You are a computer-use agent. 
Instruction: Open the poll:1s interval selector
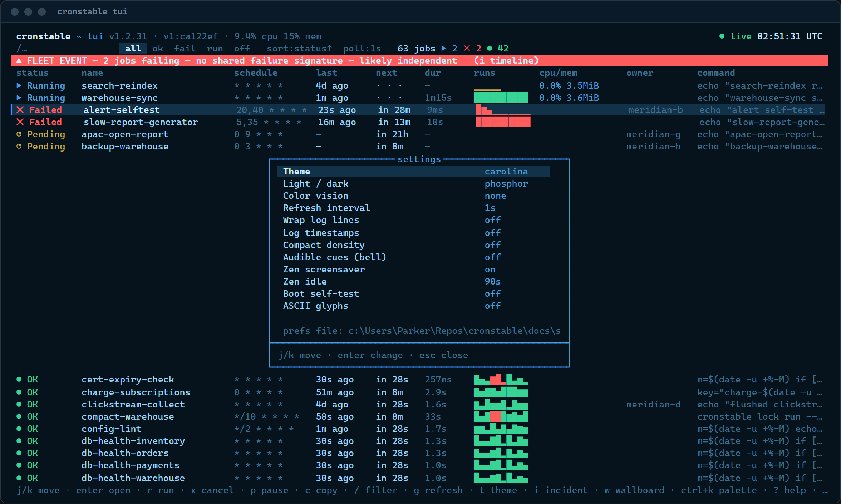362,48
